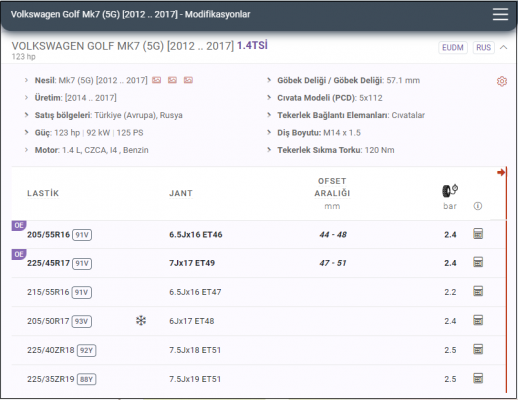Expand the Satış bölgeleri row arrow
Viewport: 518px width, 400px height.
click(26, 115)
